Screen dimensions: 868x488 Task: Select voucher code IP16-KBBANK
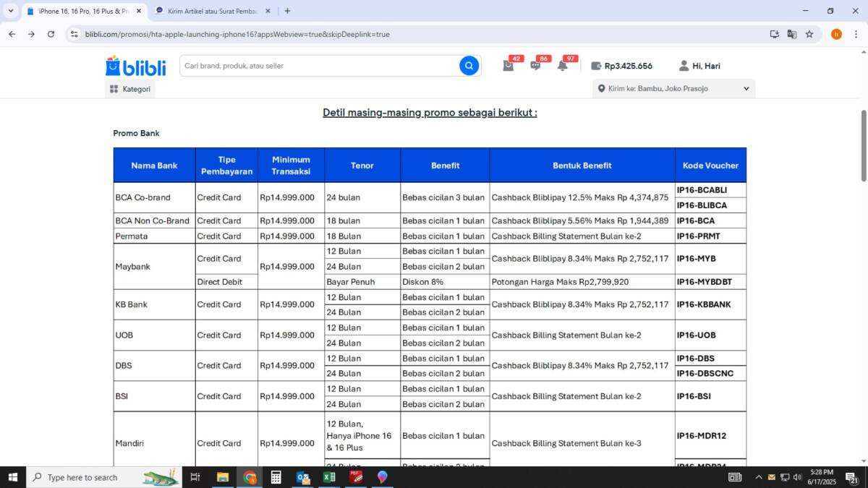(x=703, y=304)
